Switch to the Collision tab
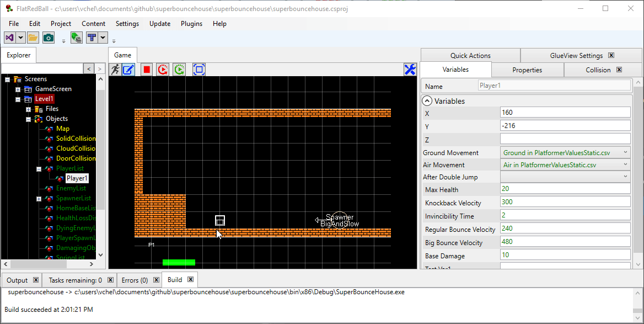The height and width of the screenshot is (324, 644). 598,70
